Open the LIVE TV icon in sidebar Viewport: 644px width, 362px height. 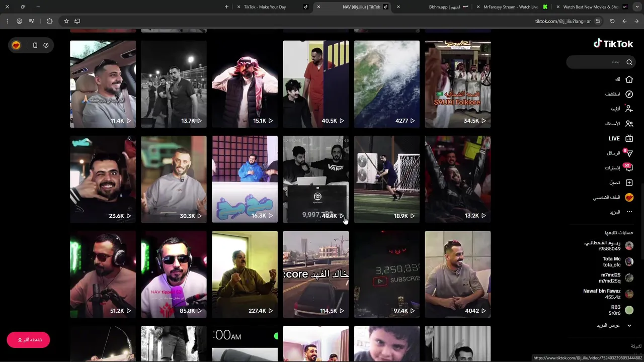point(629,138)
